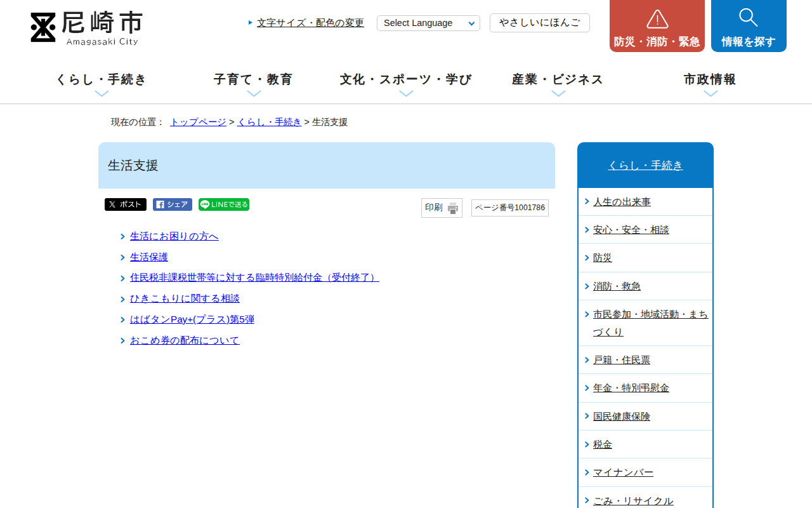Select マイナンバー in the sidebar
Viewport: 812px width, 508px height.
[623, 472]
